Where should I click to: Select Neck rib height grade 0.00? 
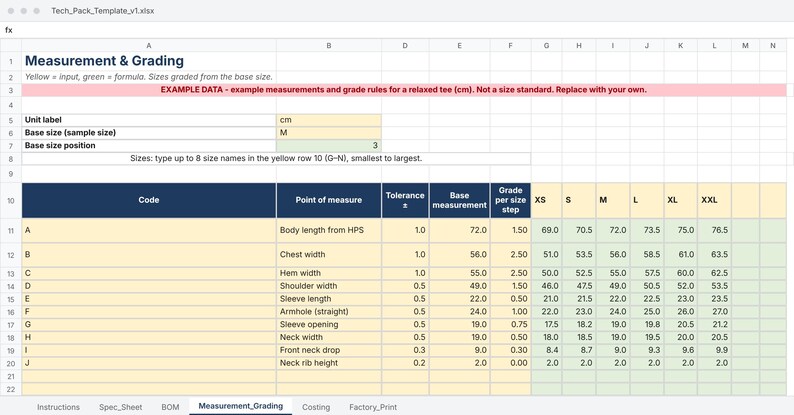(510, 363)
